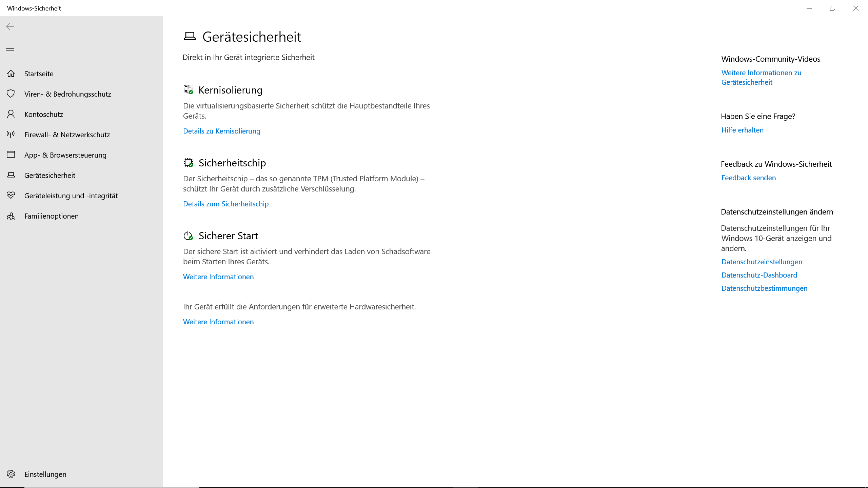The width and height of the screenshot is (868, 488).
Task: Open Details zum Sicherheitschip link
Action: 225,204
